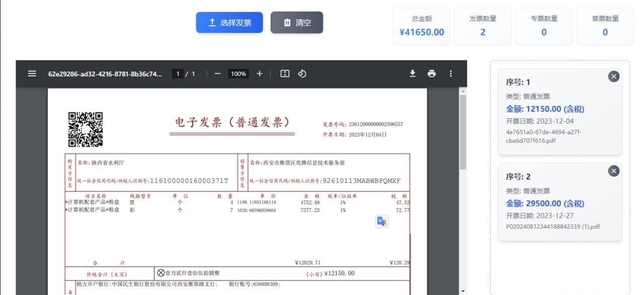644x295 pixels.
Task: Open the PDF viewer three-dot options menu
Action: pos(451,73)
